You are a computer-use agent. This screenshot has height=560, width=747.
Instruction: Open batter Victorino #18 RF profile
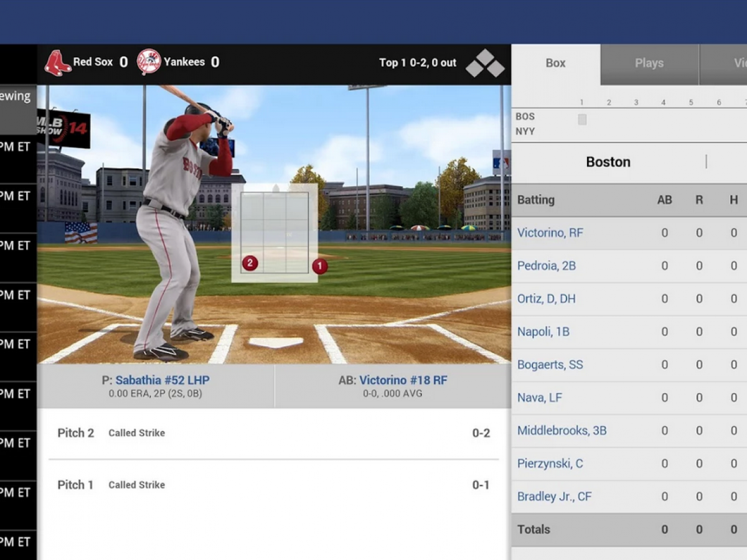(403, 380)
